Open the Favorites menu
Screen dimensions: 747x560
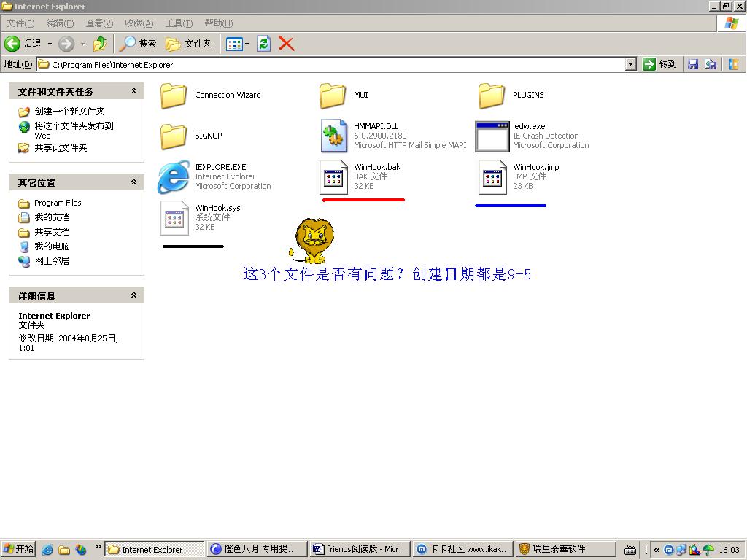click(x=139, y=23)
